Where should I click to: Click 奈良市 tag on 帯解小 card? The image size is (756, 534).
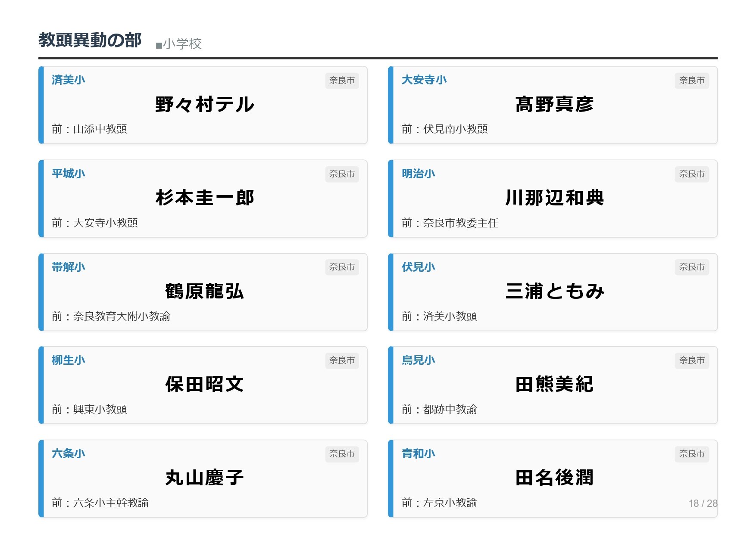pos(342,267)
